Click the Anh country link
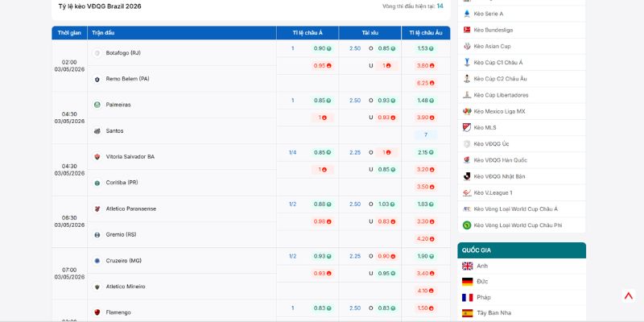The width and height of the screenshot is (644, 322). 482,266
